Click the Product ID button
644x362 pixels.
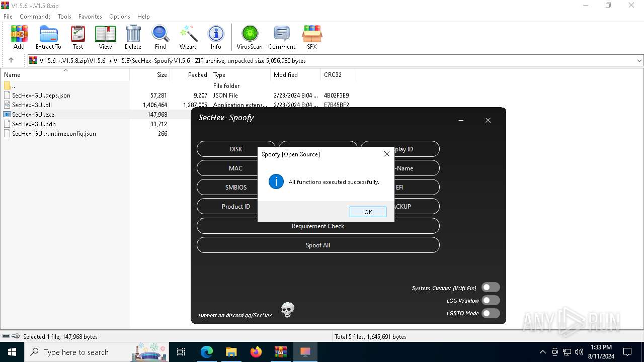pos(236,206)
